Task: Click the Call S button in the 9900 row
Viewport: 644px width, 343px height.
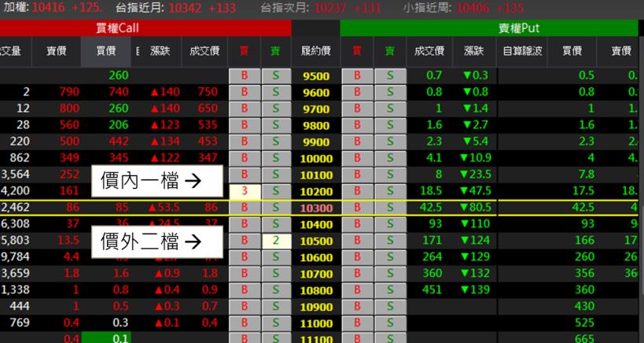Action: click(276, 142)
